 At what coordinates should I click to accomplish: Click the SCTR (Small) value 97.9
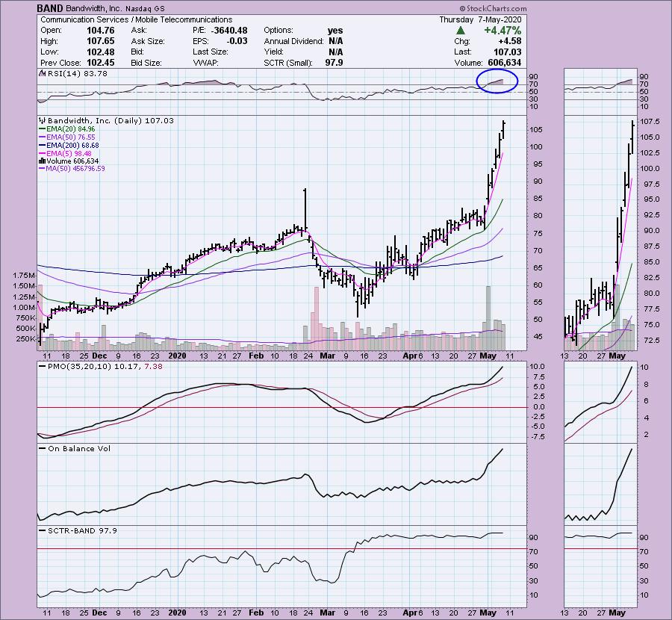[334, 63]
